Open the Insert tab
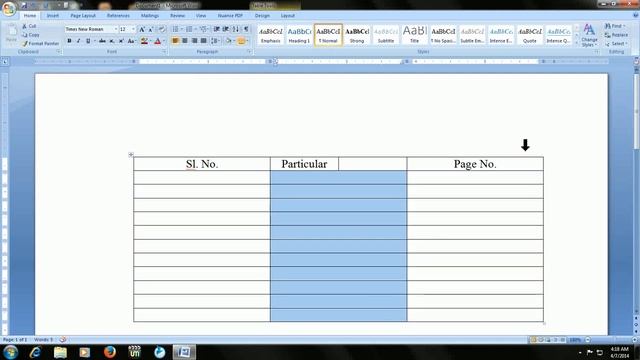The image size is (640, 360). coord(53,16)
